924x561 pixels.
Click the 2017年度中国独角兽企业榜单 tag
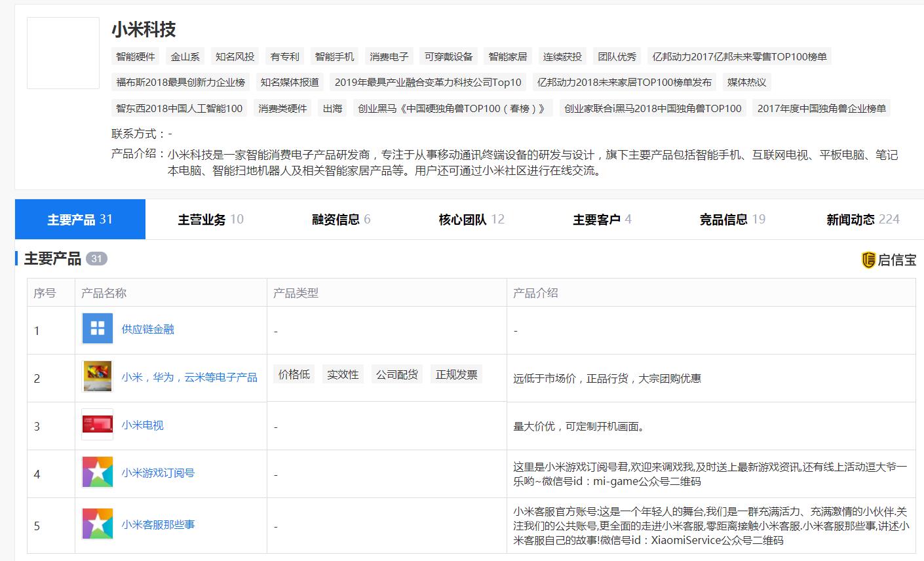coord(822,108)
